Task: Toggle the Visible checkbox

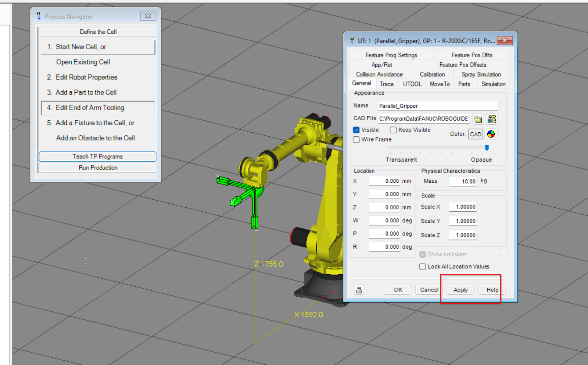Action: [x=356, y=130]
